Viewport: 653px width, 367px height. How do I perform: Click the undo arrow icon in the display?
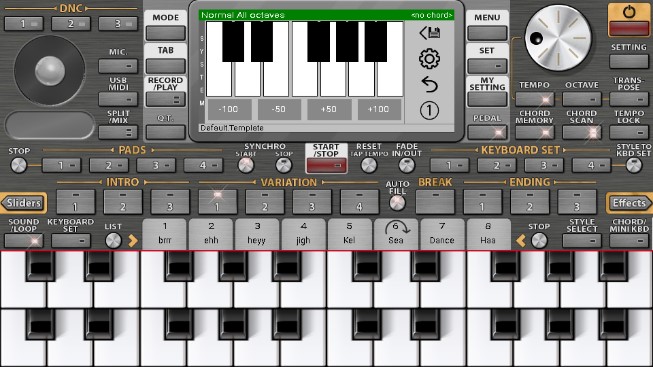[429, 85]
